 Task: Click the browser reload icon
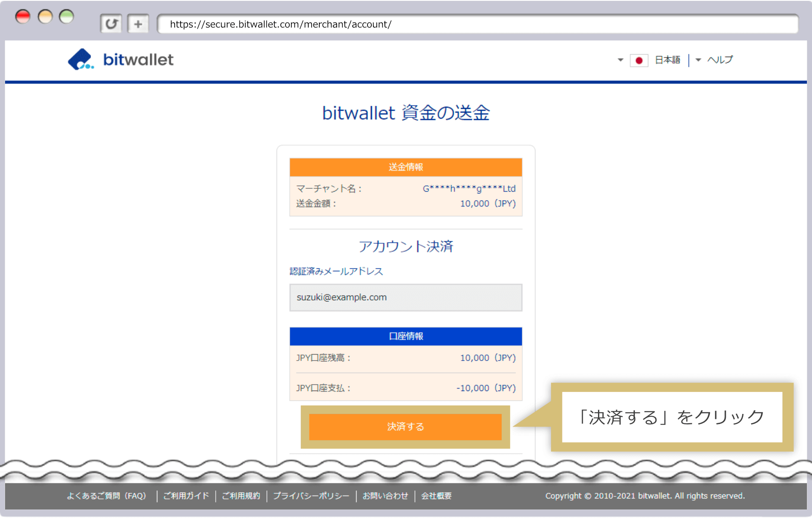coord(111,24)
